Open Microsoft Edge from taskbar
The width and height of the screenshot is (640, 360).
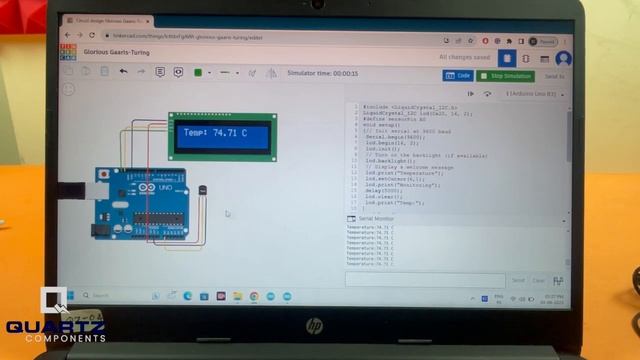(x=188, y=296)
